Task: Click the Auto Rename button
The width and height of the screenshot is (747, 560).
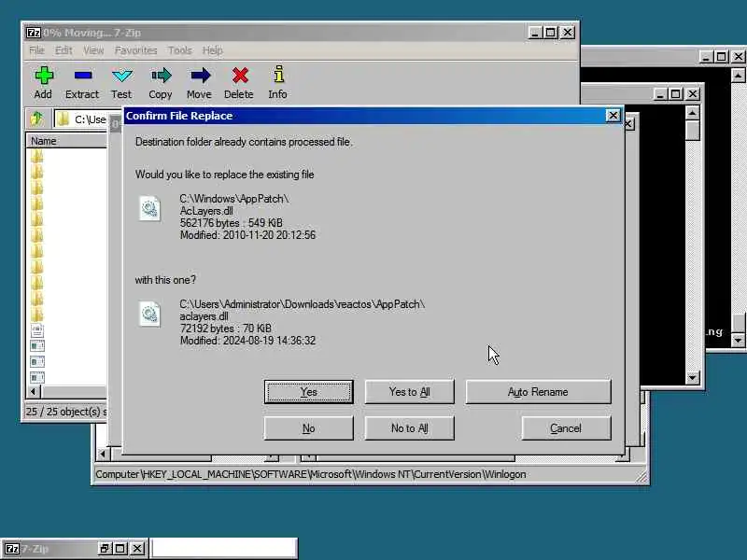Action: pyautogui.click(x=538, y=392)
